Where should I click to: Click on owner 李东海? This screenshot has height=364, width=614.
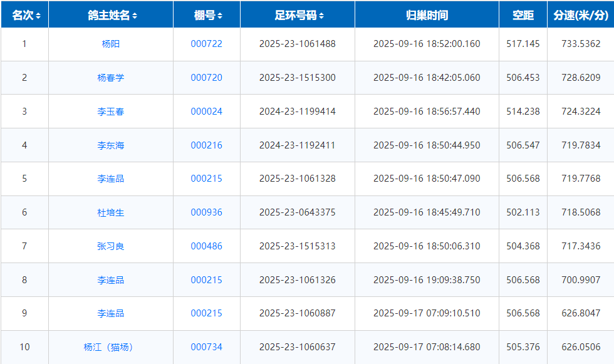pyautogui.click(x=111, y=145)
